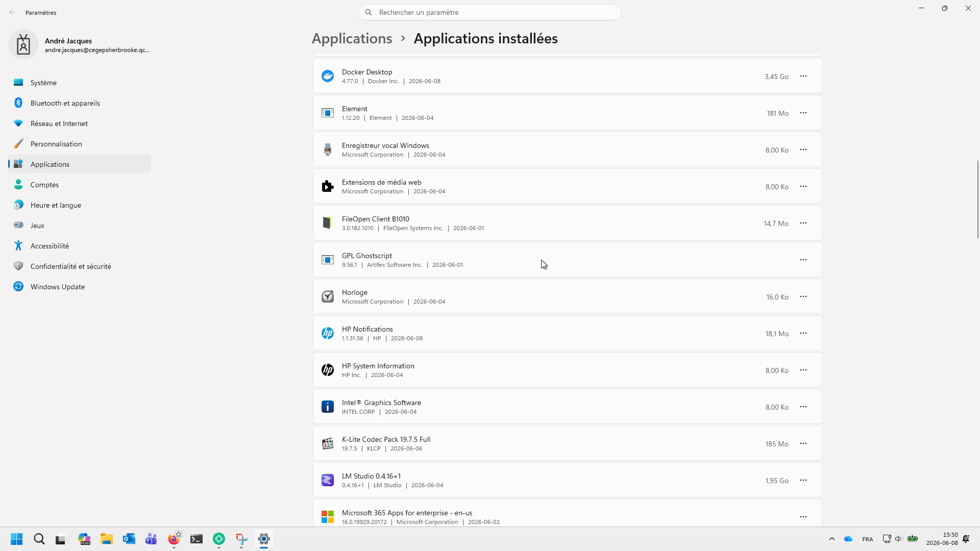Click the Microsoft 365 Apps icon
This screenshot has height=551, width=980.
coord(328,517)
